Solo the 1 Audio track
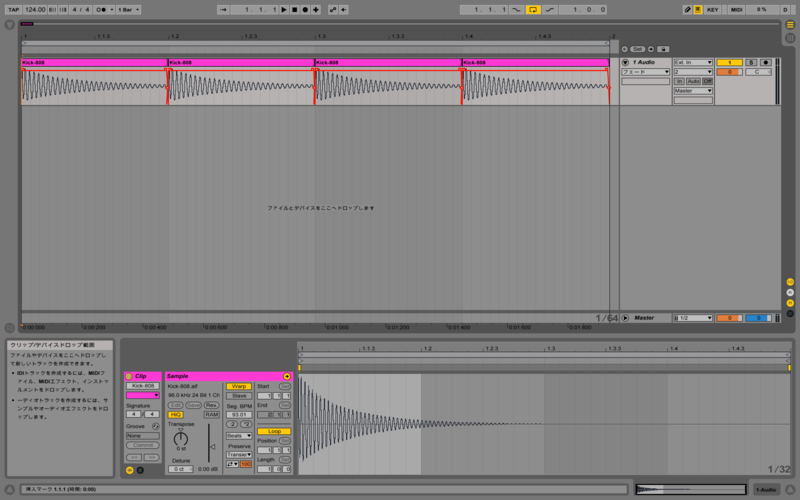 point(751,62)
